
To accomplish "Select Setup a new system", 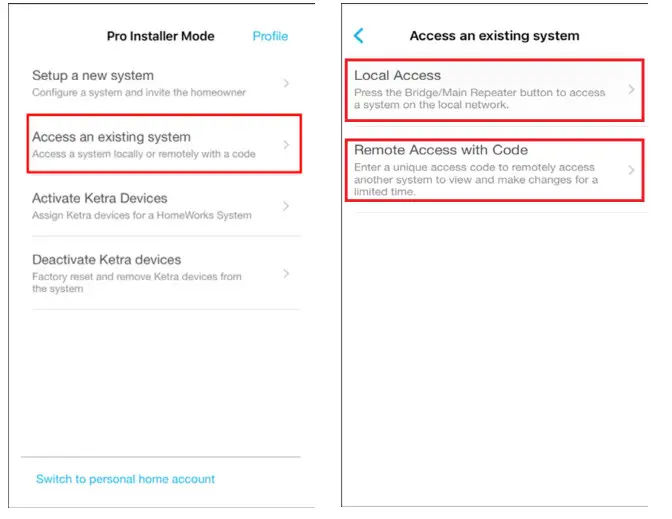I will [164, 83].
